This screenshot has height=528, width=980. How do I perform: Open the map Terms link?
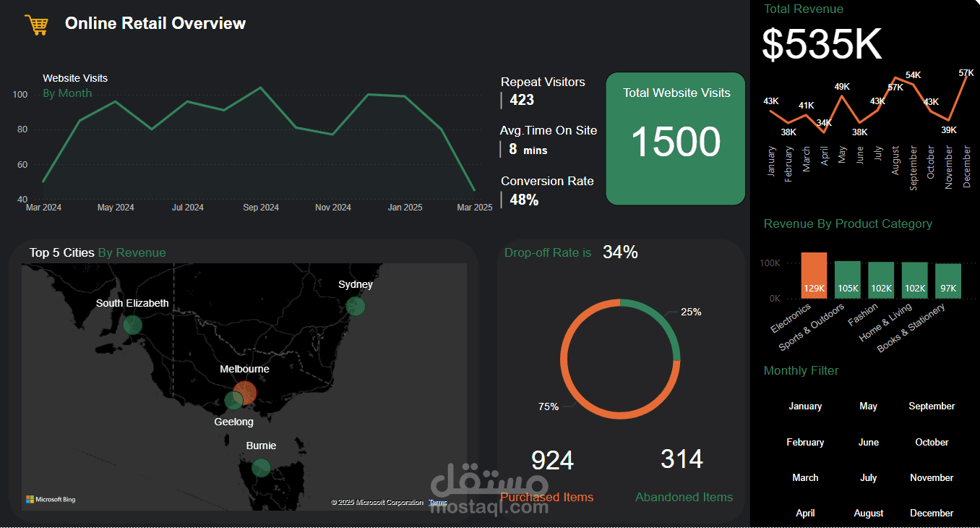[x=438, y=502]
